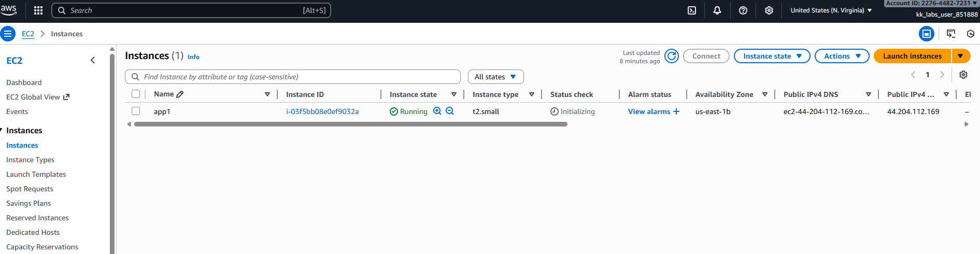The width and height of the screenshot is (980, 254).
Task: Sort by the Instance state column arrow
Action: pos(454,94)
